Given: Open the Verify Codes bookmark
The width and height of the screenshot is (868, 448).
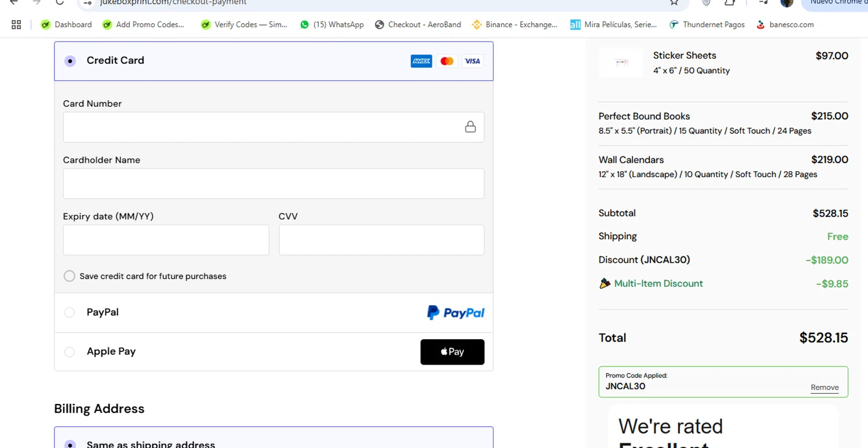Looking at the screenshot, I should pos(244,24).
